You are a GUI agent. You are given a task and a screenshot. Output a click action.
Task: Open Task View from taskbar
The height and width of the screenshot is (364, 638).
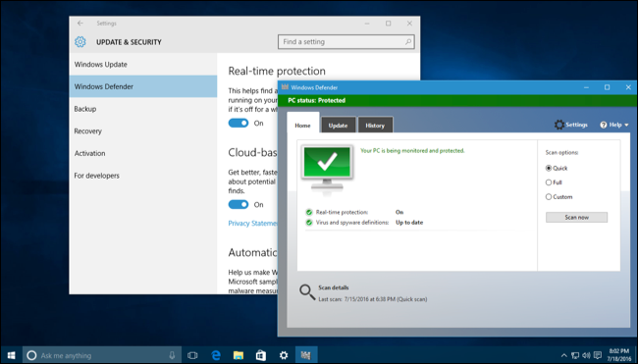[x=192, y=355]
